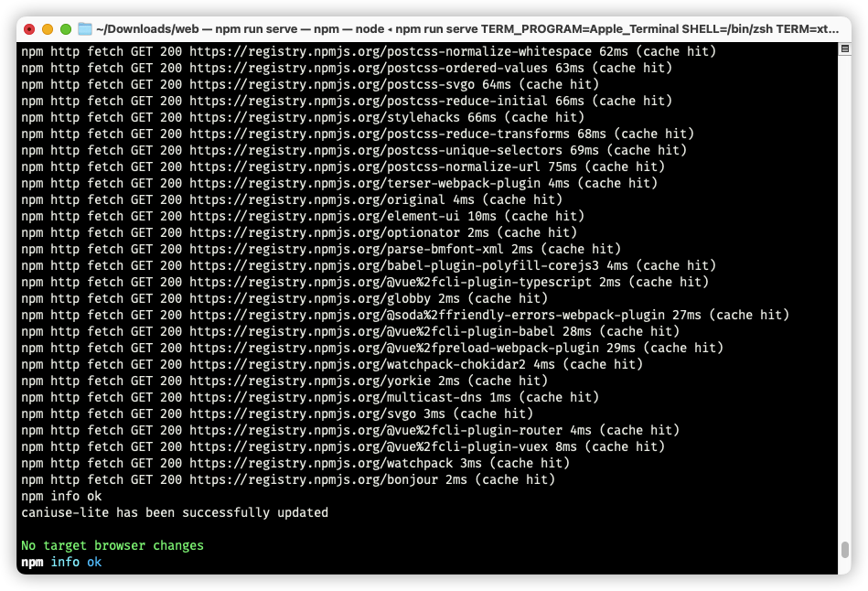Click the terser-webpack-plugin fetch line
868x591 pixels.
(339, 183)
